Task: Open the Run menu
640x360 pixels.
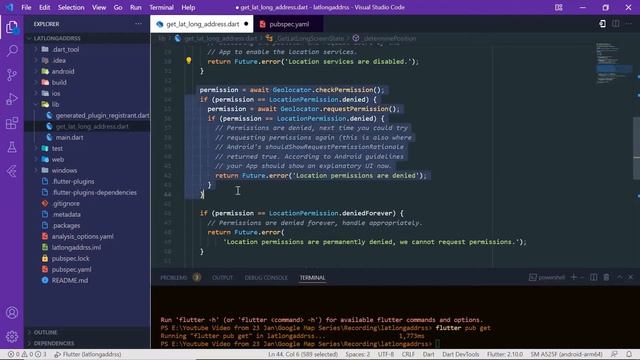Action: 136,7
